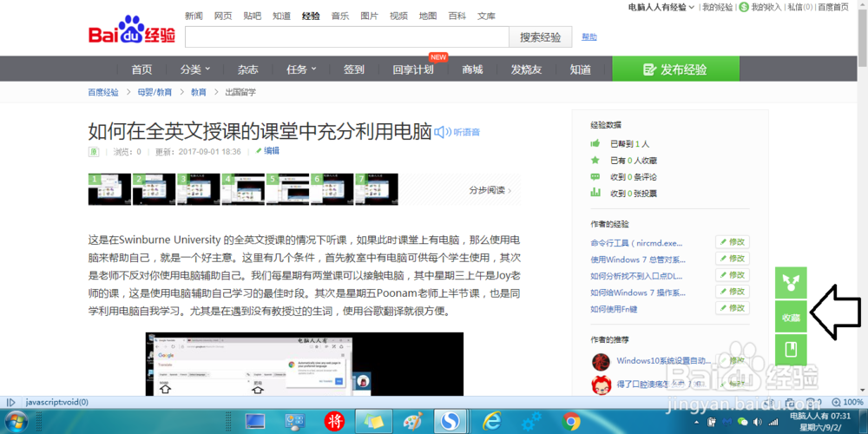Click the 百度首页 link

833,7
